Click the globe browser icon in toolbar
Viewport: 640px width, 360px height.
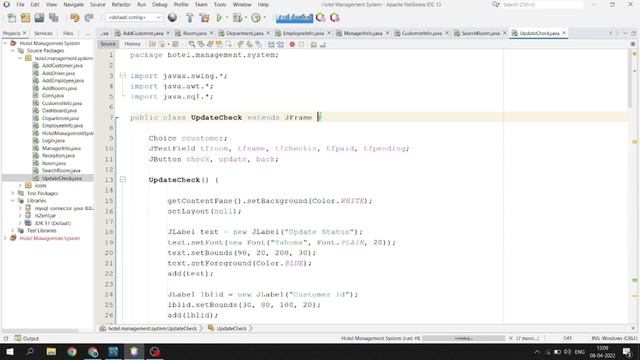coord(172,18)
